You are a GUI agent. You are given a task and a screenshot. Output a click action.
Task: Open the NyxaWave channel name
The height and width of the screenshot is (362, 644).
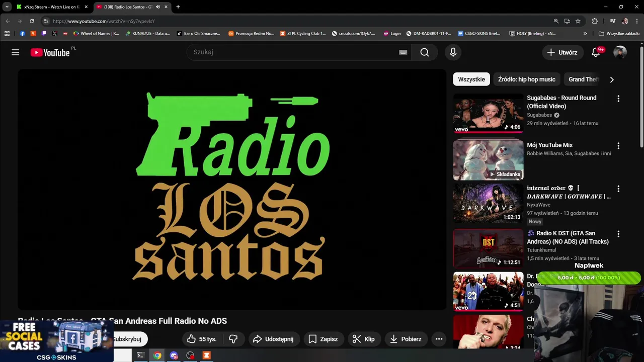[538, 205]
